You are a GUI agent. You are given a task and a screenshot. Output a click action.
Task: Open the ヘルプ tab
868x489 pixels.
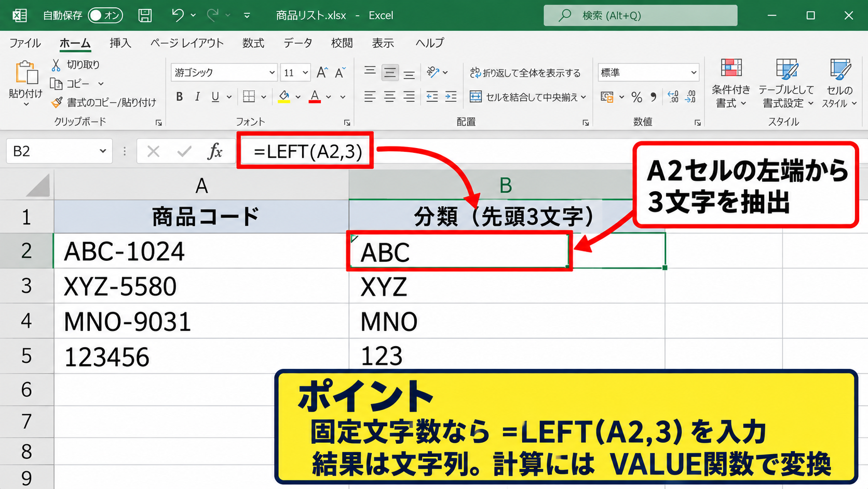[430, 43]
